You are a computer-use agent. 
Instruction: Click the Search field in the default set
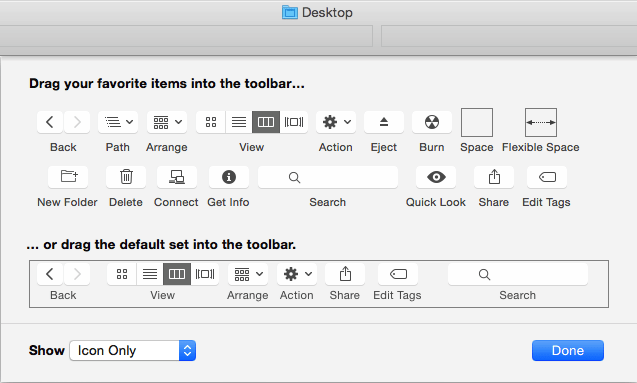[518, 274]
